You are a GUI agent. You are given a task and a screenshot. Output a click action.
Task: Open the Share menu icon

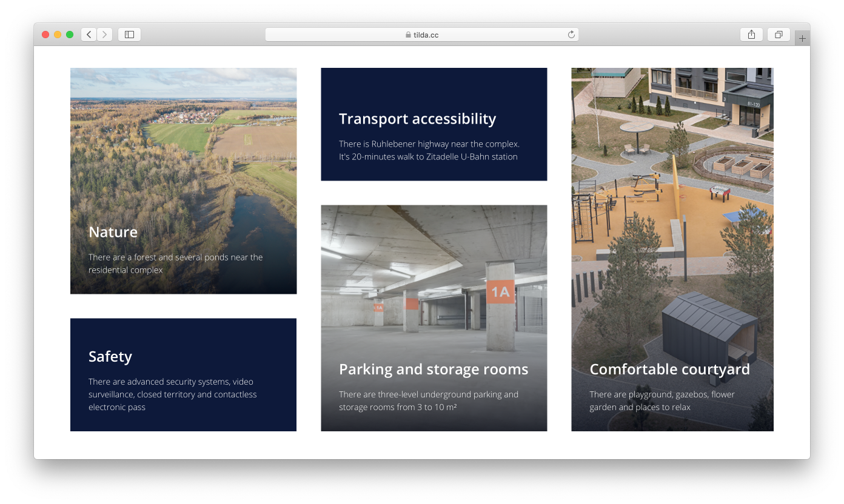[x=751, y=35]
